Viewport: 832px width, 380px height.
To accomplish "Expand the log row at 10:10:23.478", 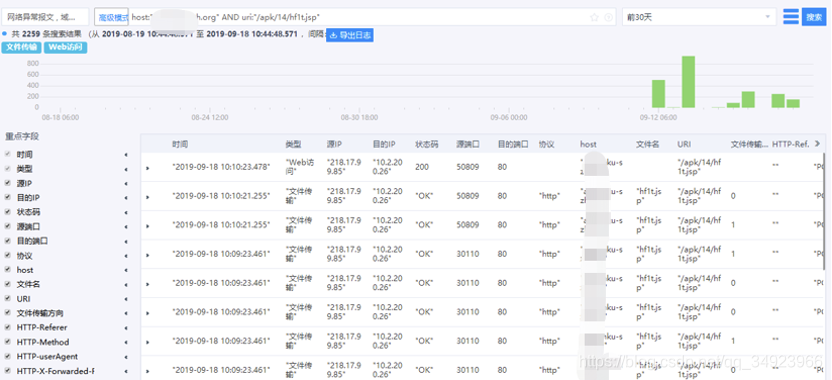I will [148, 168].
